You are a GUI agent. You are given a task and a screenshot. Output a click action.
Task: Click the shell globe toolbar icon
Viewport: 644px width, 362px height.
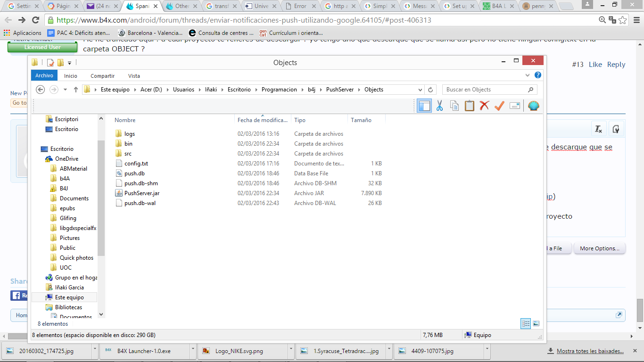pyautogui.click(x=533, y=106)
